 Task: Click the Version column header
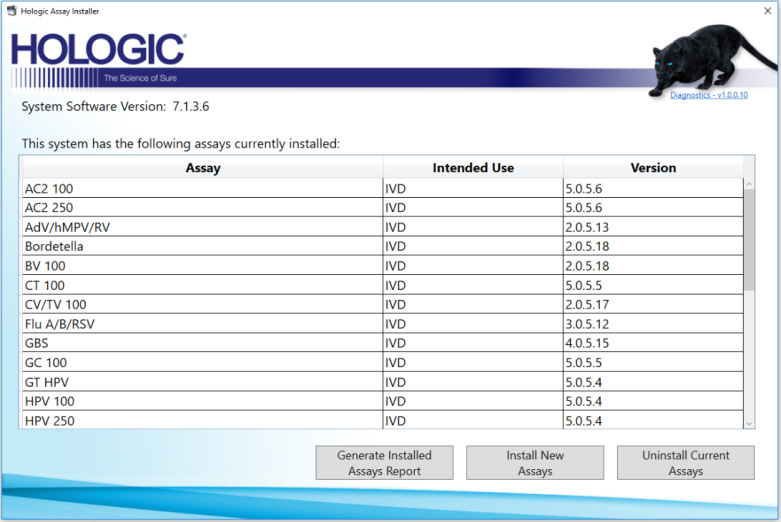click(x=653, y=168)
